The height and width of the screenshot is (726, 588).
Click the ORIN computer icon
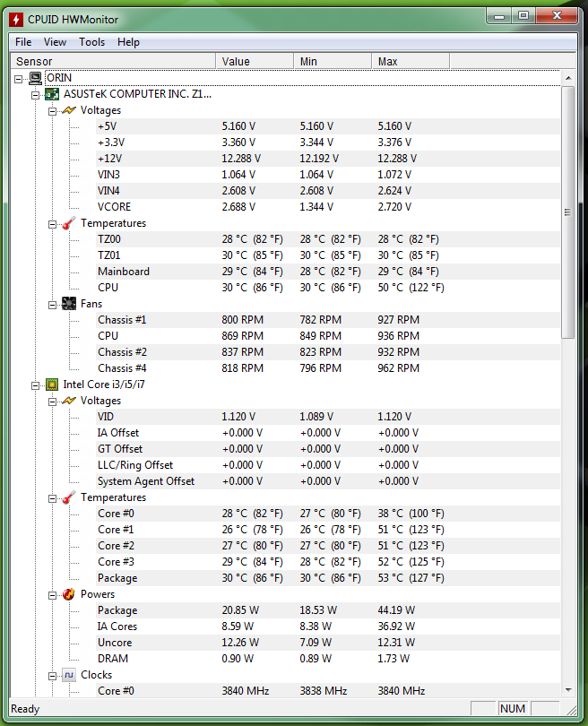[36, 78]
